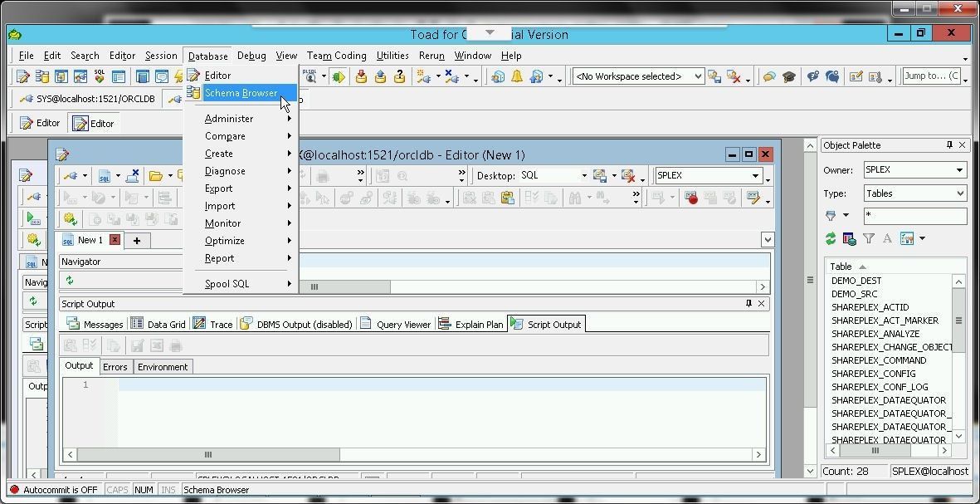Open the Type dropdown showing Tables
The width and height of the screenshot is (980, 504).
coord(961,193)
